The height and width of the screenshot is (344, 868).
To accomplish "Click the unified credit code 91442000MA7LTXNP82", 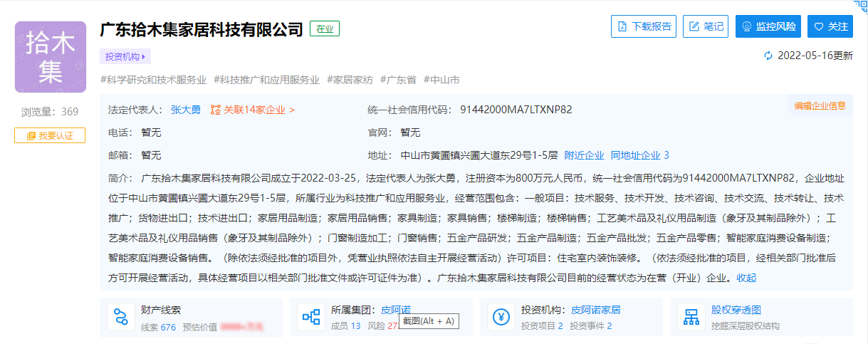I will [x=516, y=110].
